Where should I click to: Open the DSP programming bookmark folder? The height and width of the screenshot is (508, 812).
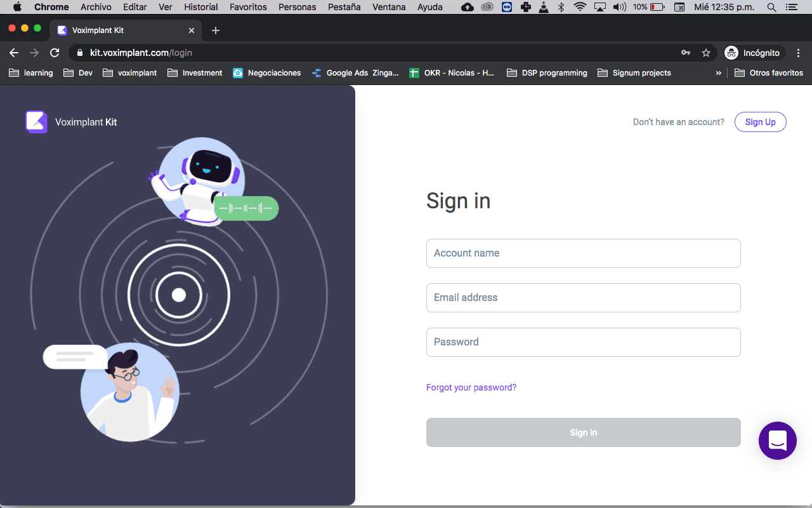547,73
